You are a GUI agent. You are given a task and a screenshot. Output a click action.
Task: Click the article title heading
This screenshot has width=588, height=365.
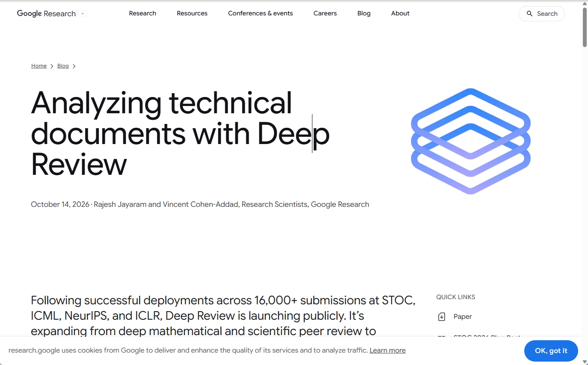coord(180,133)
